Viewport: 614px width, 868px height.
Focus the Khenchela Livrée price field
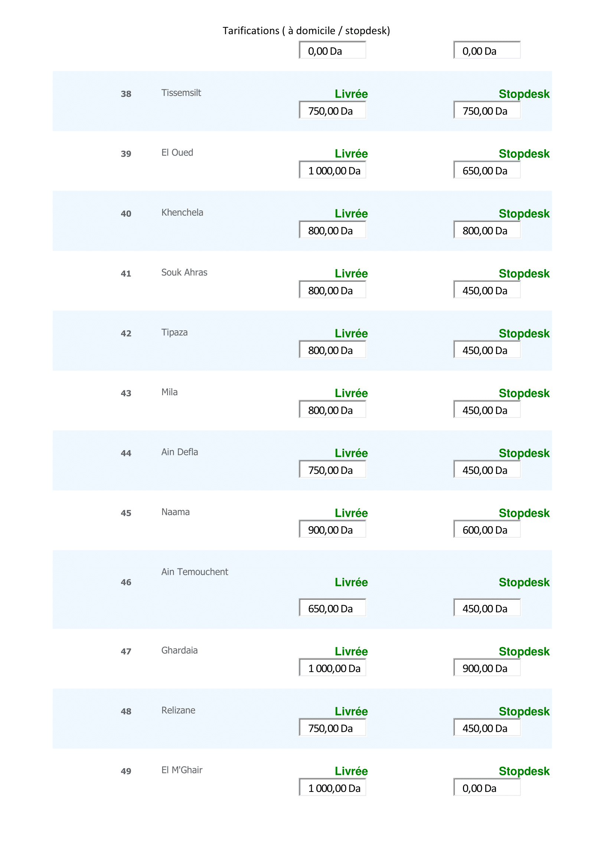332,230
